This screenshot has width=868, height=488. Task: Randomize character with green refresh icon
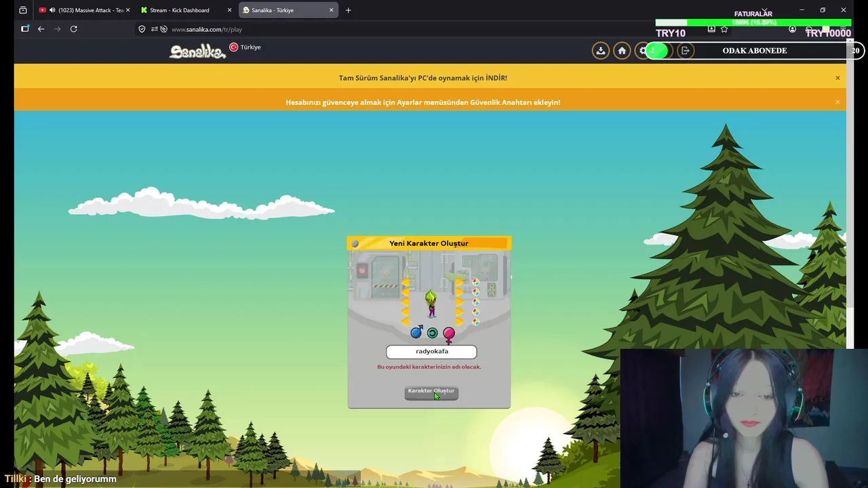pos(432,333)
